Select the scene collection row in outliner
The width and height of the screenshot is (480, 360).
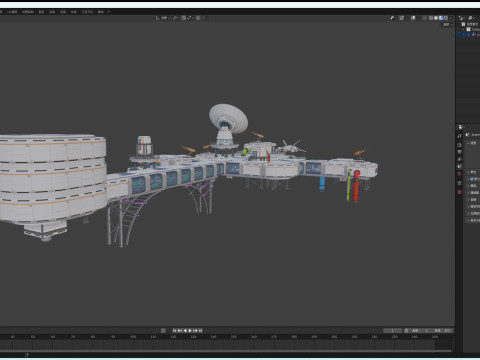pyautogui.click(x=468, y=24)
